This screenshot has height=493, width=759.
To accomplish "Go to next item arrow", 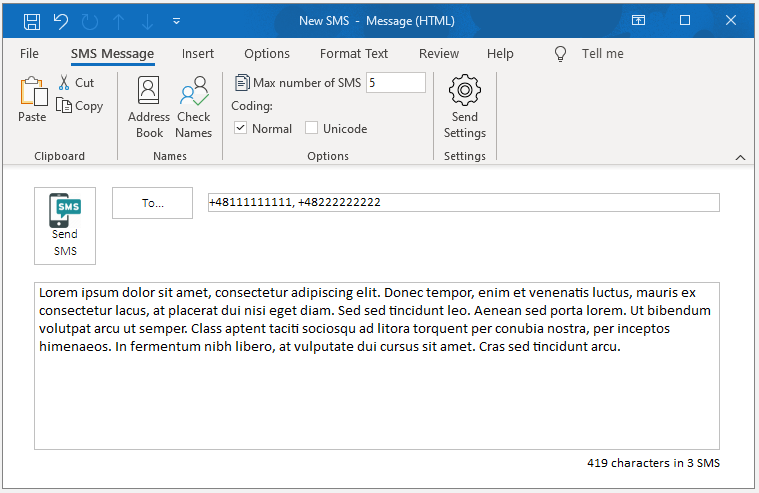I will (x=147, y=21).
